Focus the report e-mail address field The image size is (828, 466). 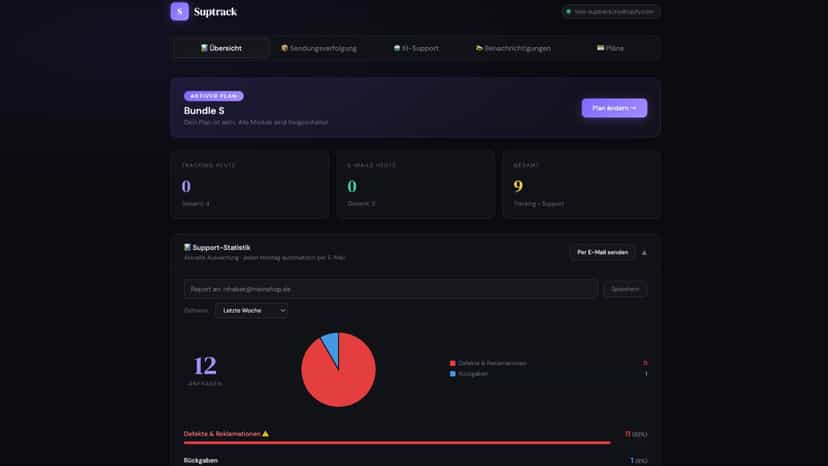pos(391,289)
